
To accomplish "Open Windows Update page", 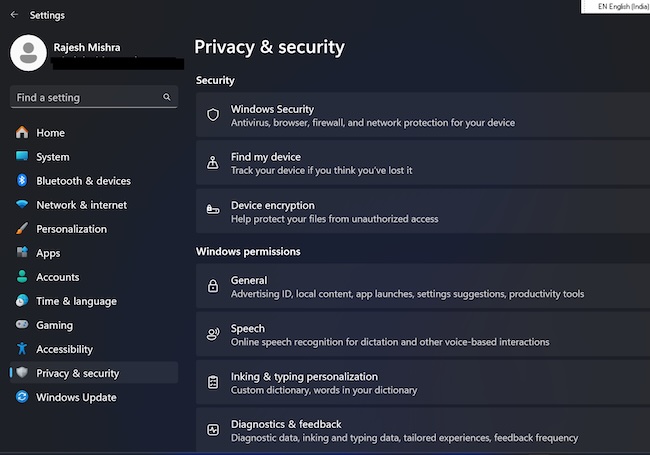I will (94, 397).
